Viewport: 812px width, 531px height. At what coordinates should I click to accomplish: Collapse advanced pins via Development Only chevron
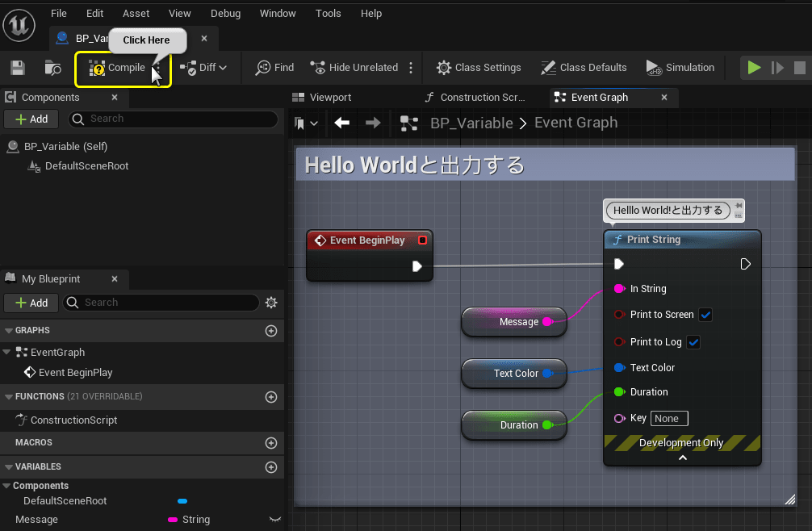[682, 457]
